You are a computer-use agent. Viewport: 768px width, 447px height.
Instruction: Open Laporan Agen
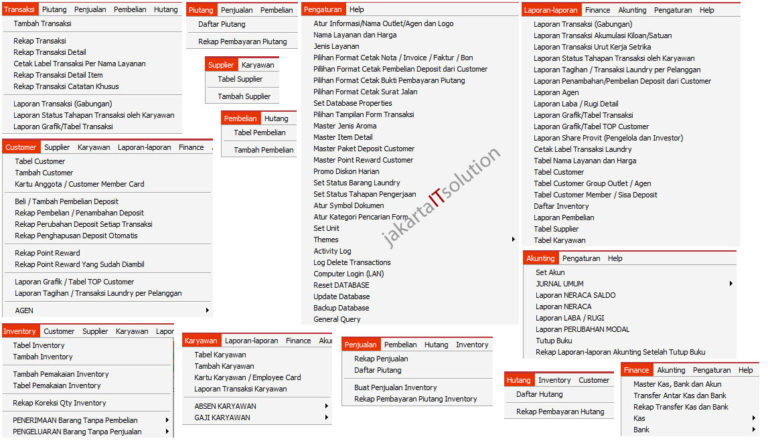[x=556, y=92]
